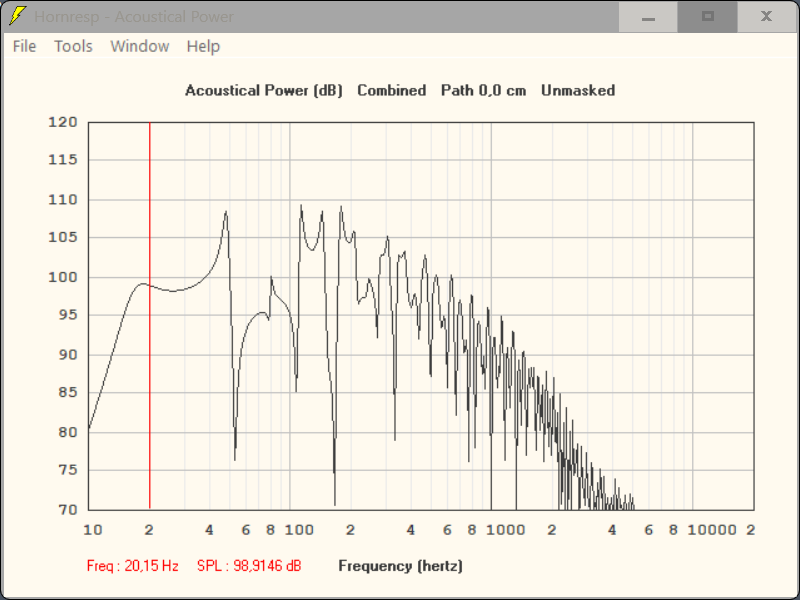800x600 pixels.
Task: Click the response curve peak near 100 Hz
Action: coord(302,205)
